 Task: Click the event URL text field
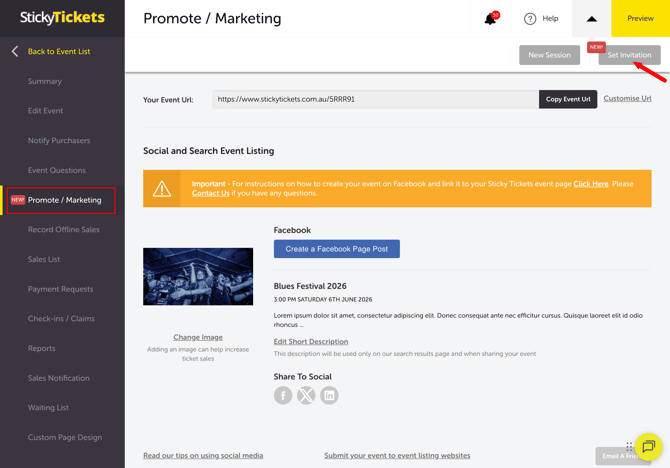375,99
